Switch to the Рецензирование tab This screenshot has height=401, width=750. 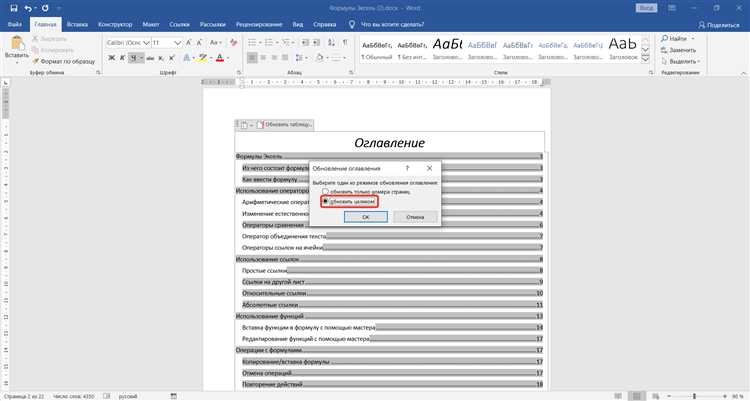pos(259,24)
